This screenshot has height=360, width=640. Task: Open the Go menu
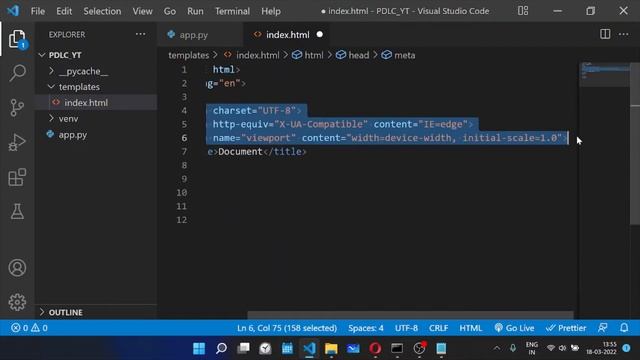click(x=170, y=11)
